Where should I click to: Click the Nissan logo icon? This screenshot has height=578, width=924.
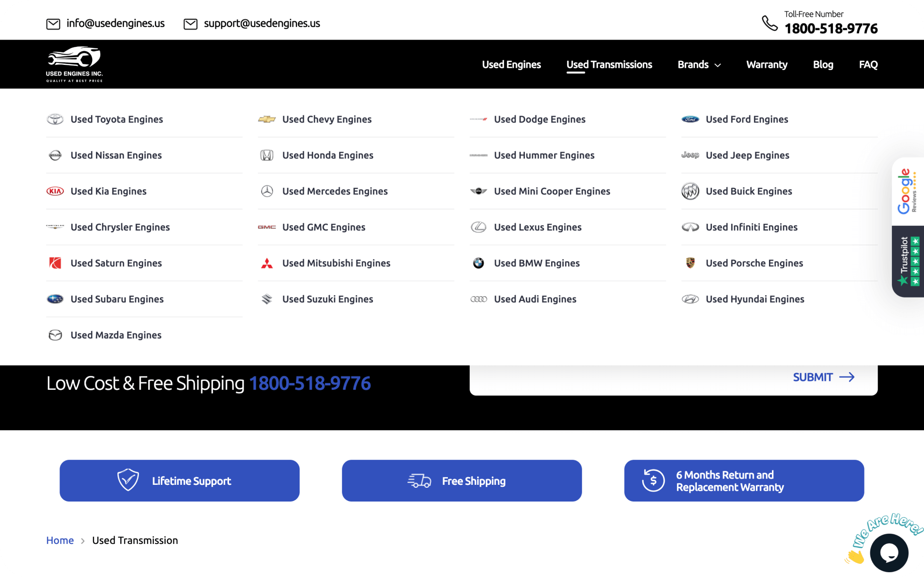(55, 155)
